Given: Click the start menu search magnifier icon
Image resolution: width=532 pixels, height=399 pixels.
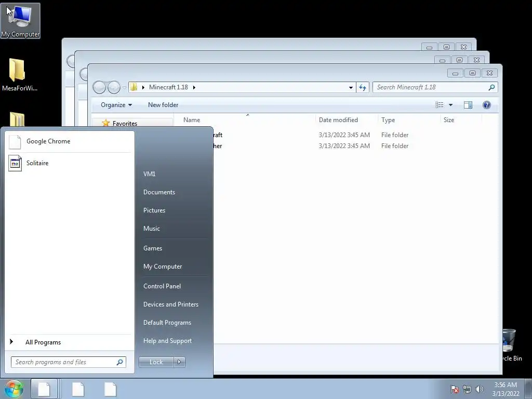Looking at the screenshot, I should (120, 362).
